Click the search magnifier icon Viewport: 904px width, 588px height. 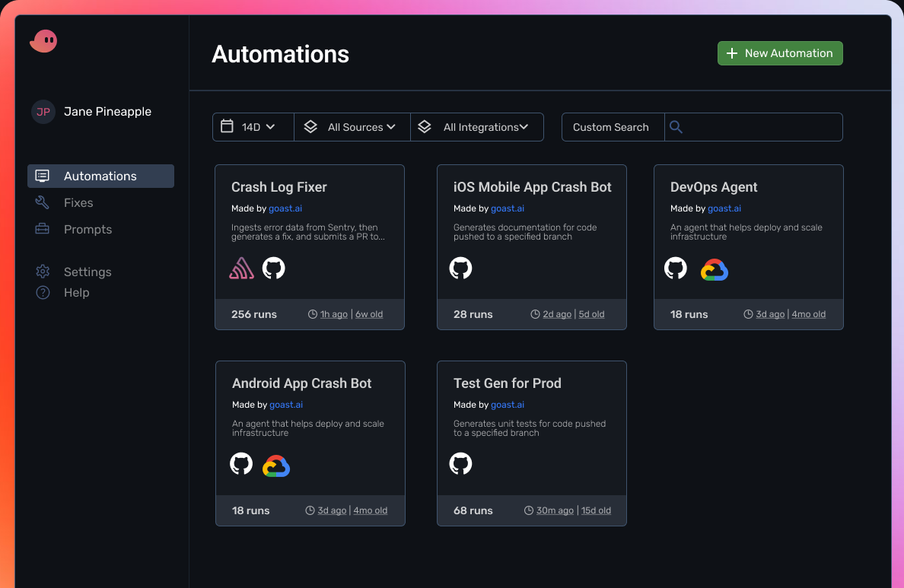click(x=676, y=127)
